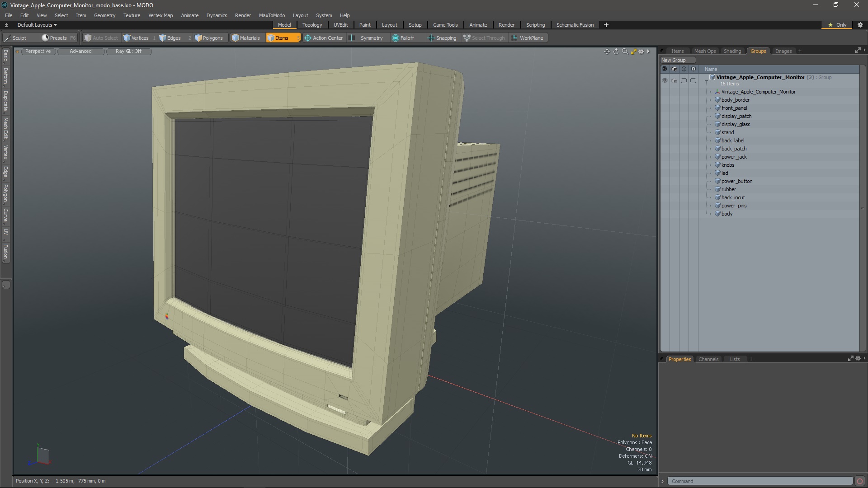Switch to the Topology layout tab
The image size is (868, 488).
(x=312, y=25)
